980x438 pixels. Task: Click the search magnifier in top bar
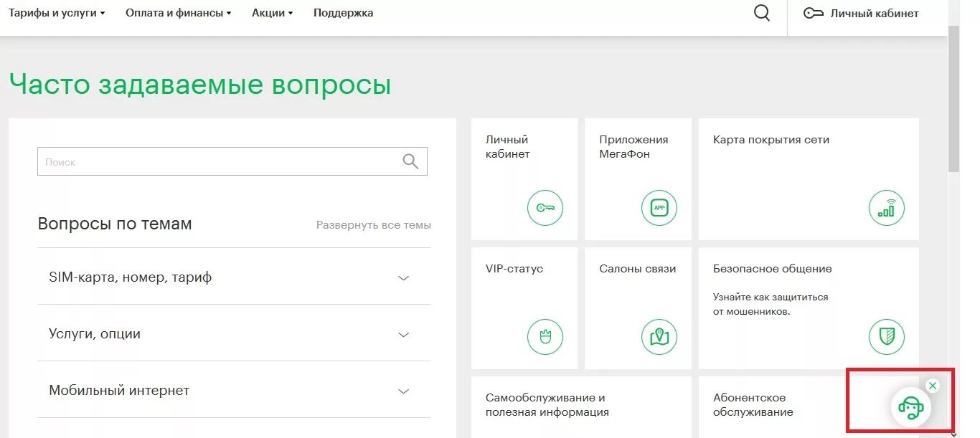tap(761, 12)
